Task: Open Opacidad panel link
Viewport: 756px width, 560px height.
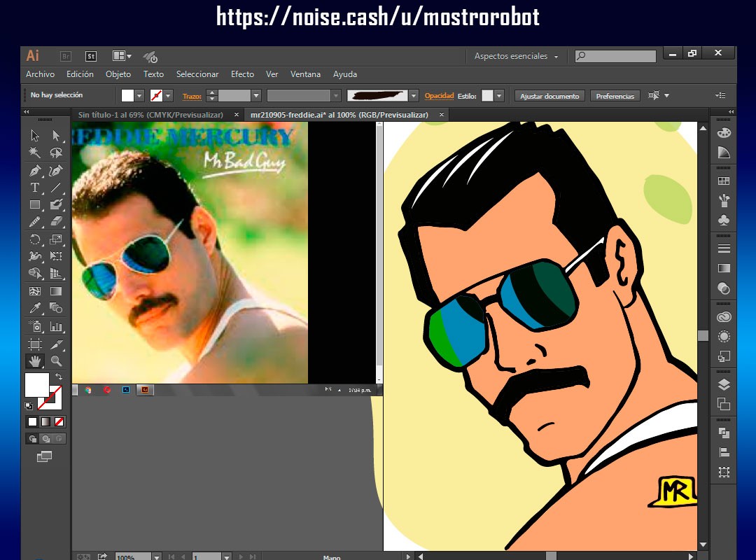Action: (x=439, y=95)
